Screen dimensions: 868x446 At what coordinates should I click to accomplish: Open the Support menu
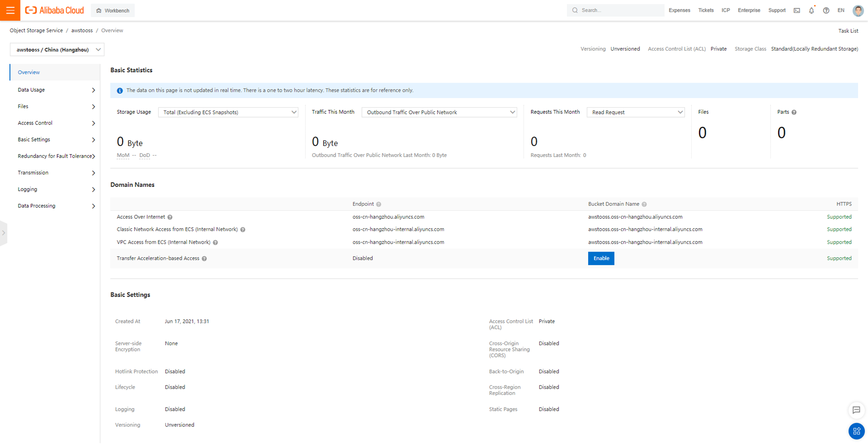(777, 10)
